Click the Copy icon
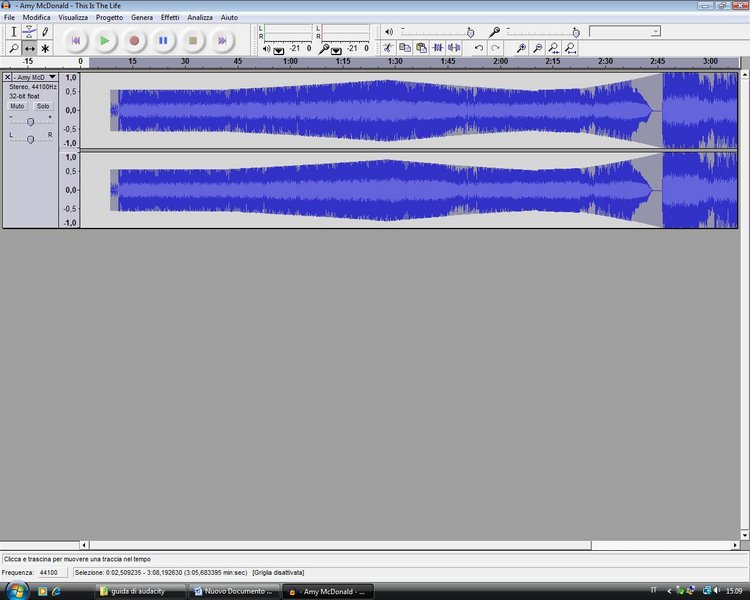 click(405, 48)
